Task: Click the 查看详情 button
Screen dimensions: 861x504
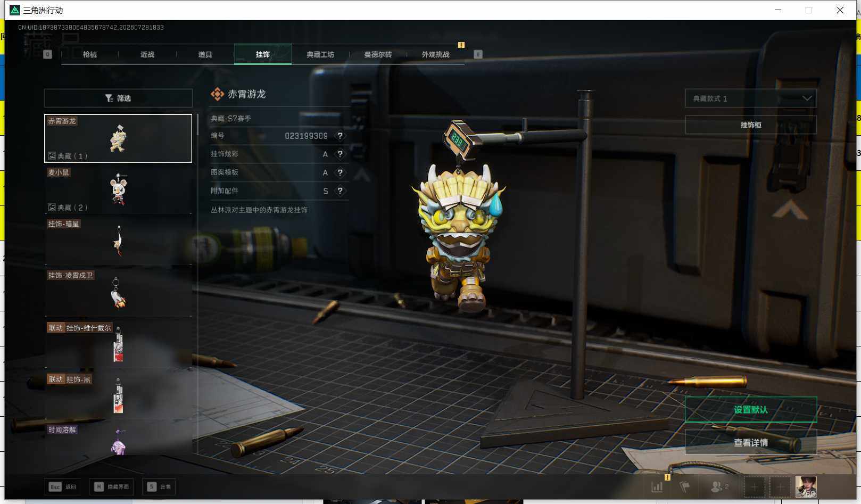Action: (751, 443)
